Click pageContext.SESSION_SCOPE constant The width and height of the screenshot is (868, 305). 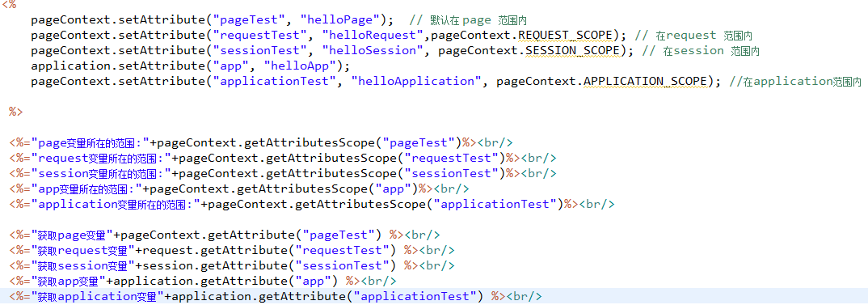coord(529,51)
